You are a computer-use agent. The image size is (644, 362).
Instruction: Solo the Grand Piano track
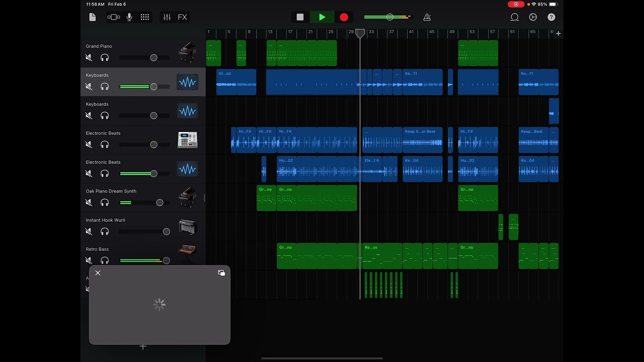click(x=105, y=58)
